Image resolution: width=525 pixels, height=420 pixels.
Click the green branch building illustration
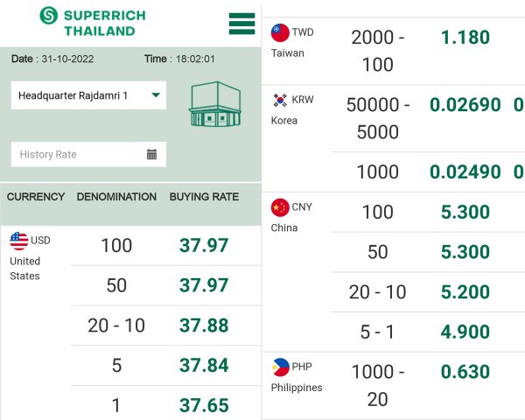click(215, 104)
